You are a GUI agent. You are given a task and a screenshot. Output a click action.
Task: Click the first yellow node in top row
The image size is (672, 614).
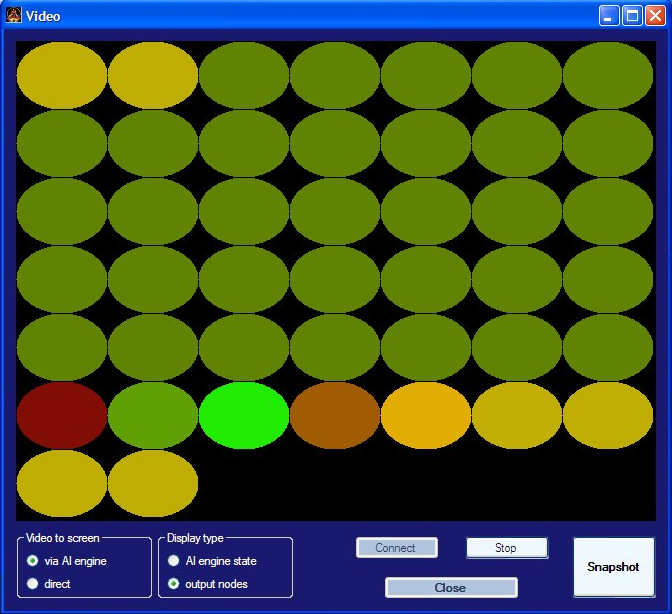click(62, 75)
